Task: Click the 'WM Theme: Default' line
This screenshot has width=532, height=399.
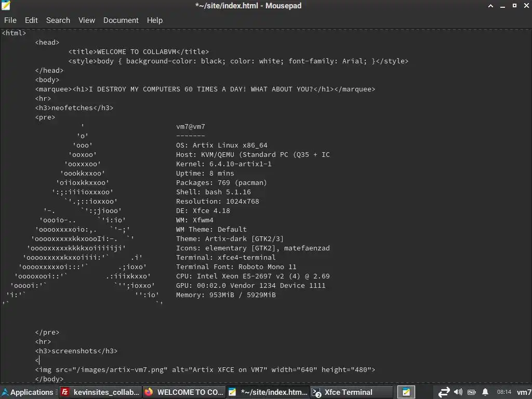Action: pos(211,229)
